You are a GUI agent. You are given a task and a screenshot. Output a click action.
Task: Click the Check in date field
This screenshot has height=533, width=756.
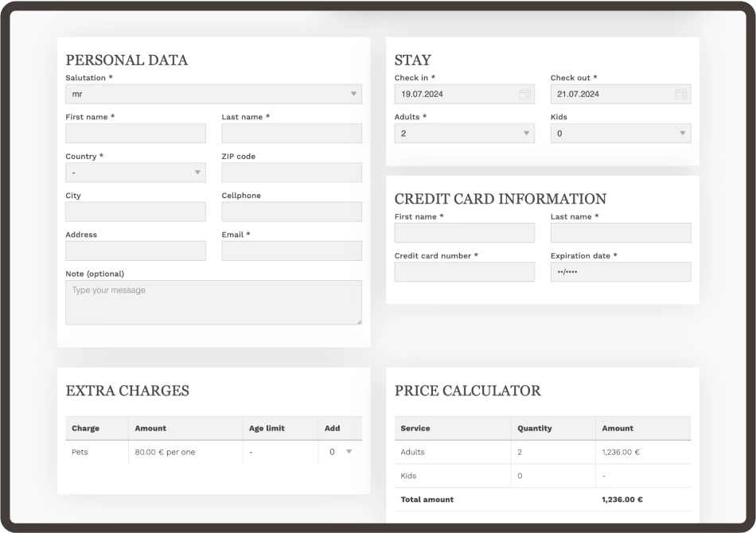point(464,94)
